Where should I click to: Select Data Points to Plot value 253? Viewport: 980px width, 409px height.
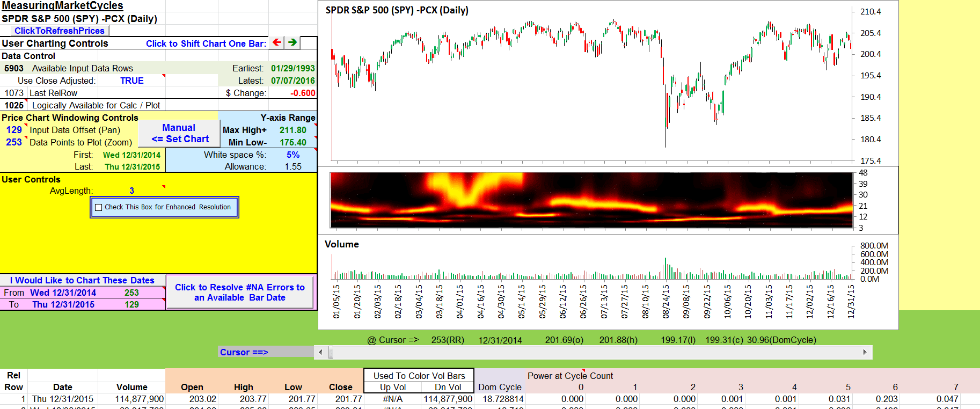pyautogui.click(x=14, y=142)
